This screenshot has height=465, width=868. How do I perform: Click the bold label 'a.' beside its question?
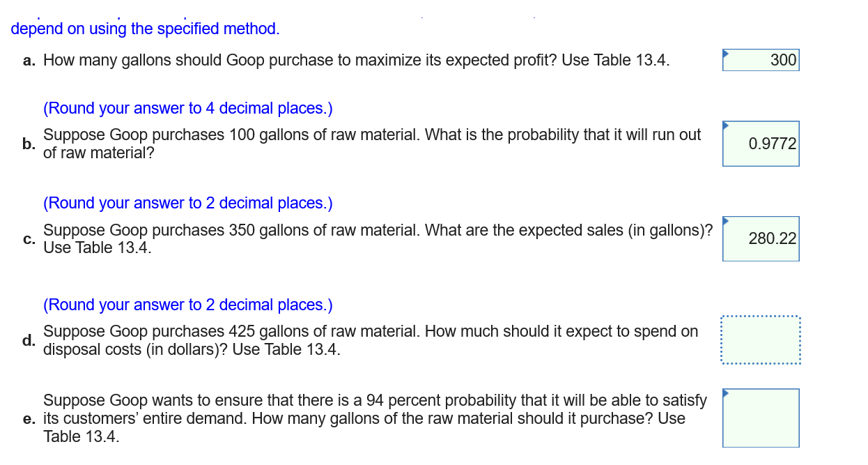click(x=29, y=61)
